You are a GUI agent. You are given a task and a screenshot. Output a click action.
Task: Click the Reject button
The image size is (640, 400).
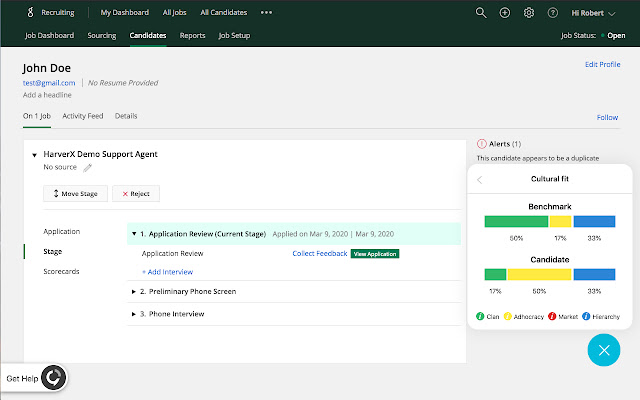[x=135, y=193]
